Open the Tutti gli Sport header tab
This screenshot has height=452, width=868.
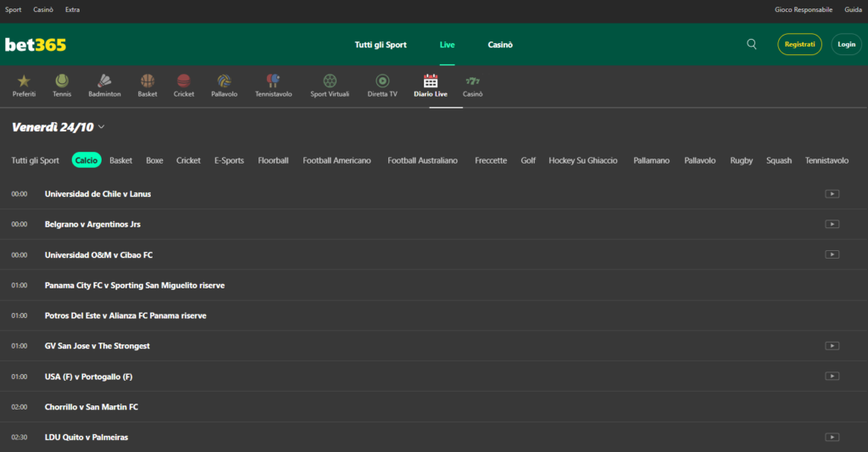point(381,45)
